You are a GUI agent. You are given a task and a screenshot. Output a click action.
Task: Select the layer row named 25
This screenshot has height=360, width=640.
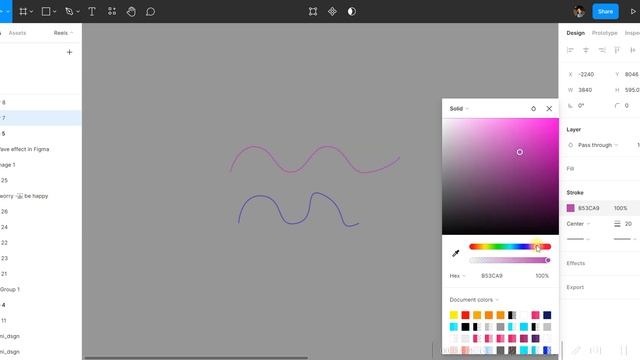pyautogui.click(x=41, y=180)
